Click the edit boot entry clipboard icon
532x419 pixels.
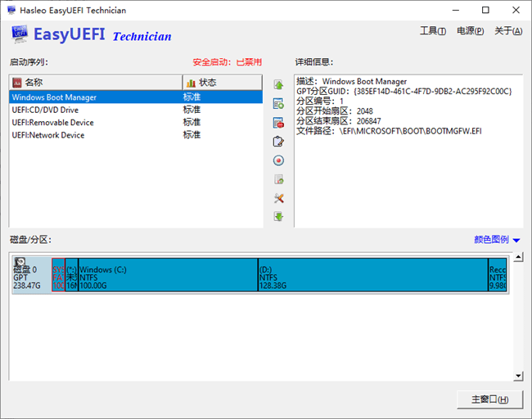278,142
